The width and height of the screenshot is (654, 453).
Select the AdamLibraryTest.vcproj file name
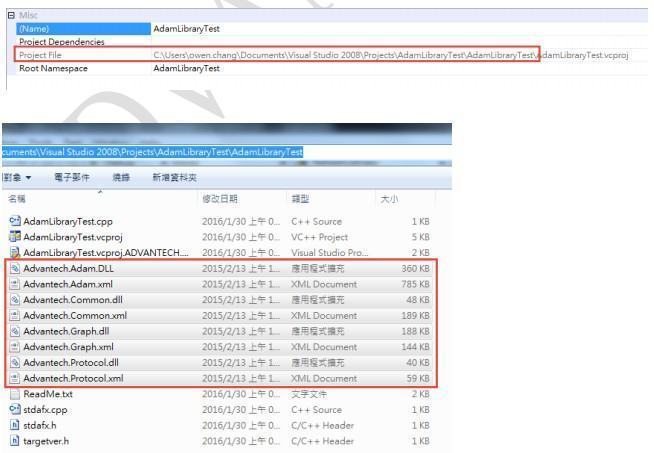click(x=73, y=237)
